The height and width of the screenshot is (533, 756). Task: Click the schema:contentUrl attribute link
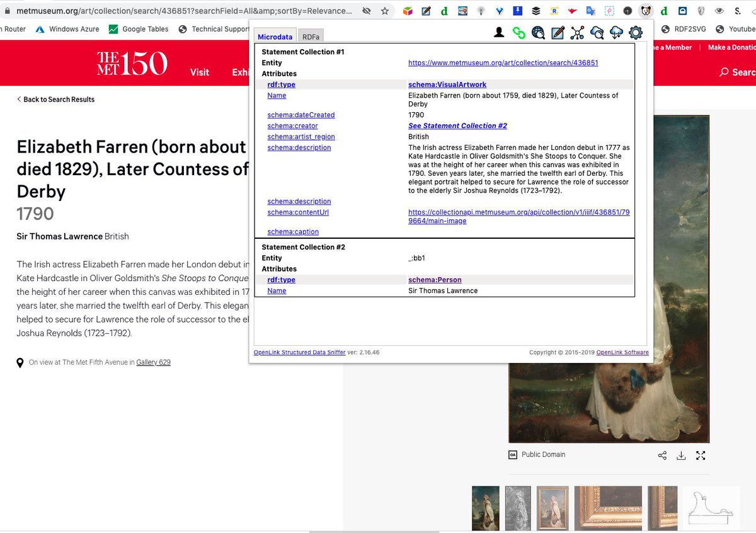298,212
